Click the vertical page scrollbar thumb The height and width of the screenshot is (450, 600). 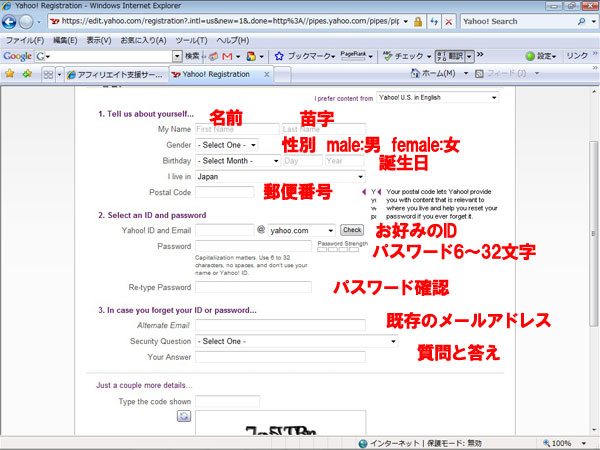pos(593,233)
